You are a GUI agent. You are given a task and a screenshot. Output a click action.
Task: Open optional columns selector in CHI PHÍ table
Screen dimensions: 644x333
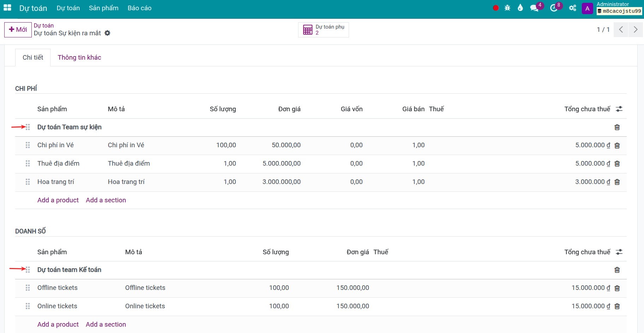(x=619, y=109)
